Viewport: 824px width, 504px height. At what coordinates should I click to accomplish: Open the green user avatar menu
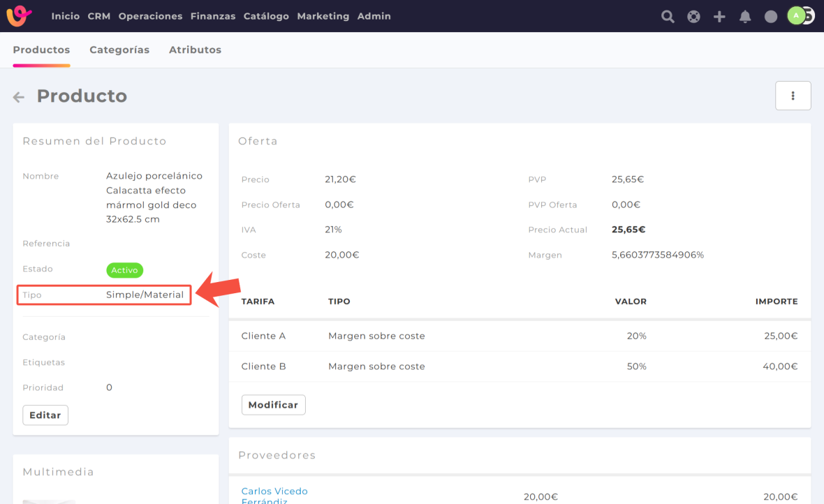[797, 15]
